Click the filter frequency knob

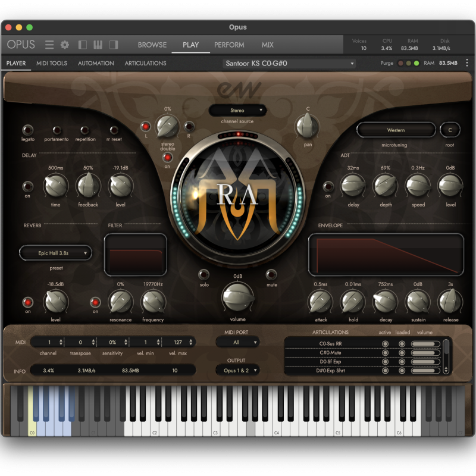pyautogui.click(x=153, y=302)
